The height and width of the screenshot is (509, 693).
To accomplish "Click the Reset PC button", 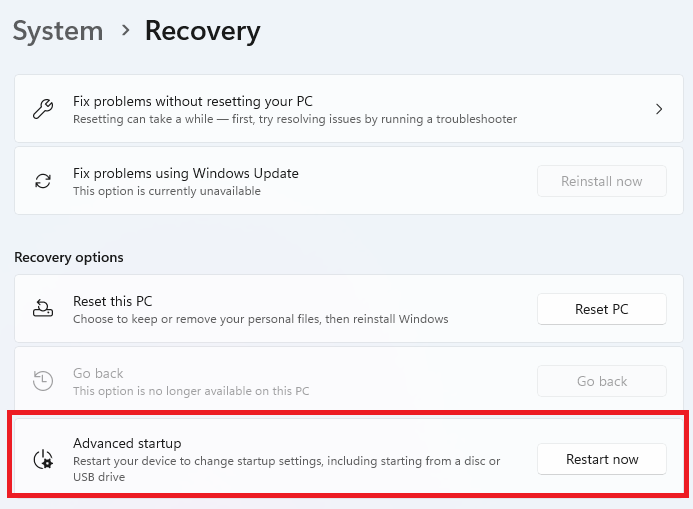I will (602, 309).
